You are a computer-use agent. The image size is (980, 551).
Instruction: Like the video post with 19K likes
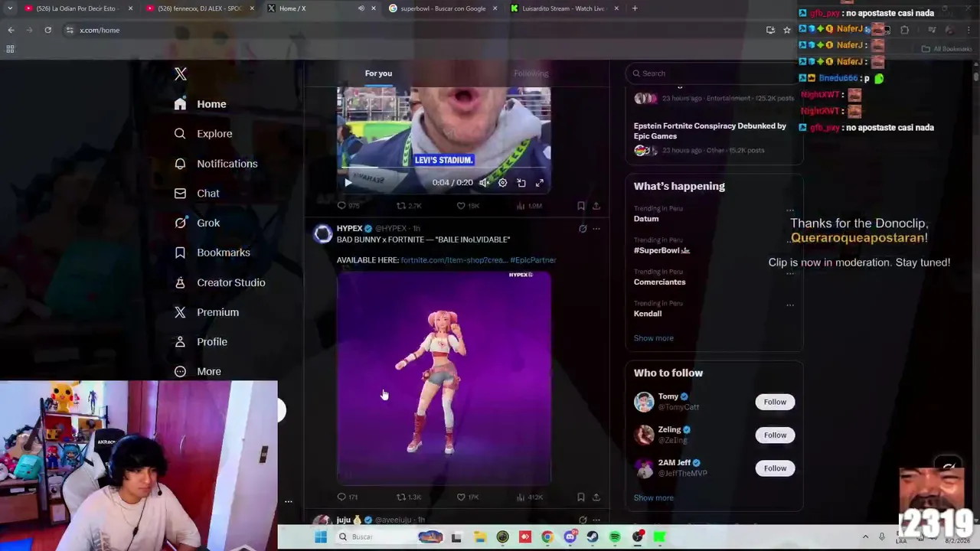pyautogui.click(x=468, y=206)
